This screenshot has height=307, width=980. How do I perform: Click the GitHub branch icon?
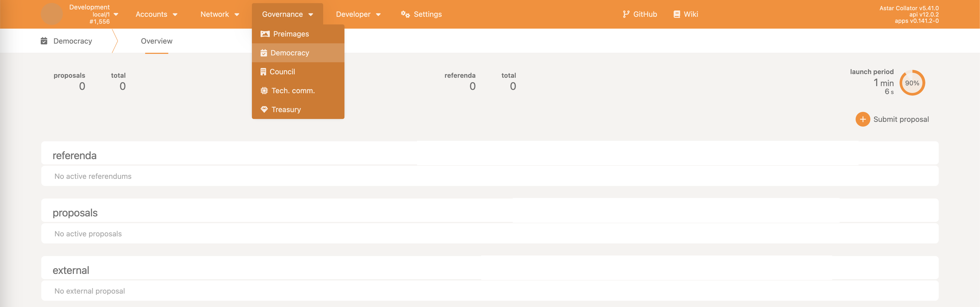(626, 14)
